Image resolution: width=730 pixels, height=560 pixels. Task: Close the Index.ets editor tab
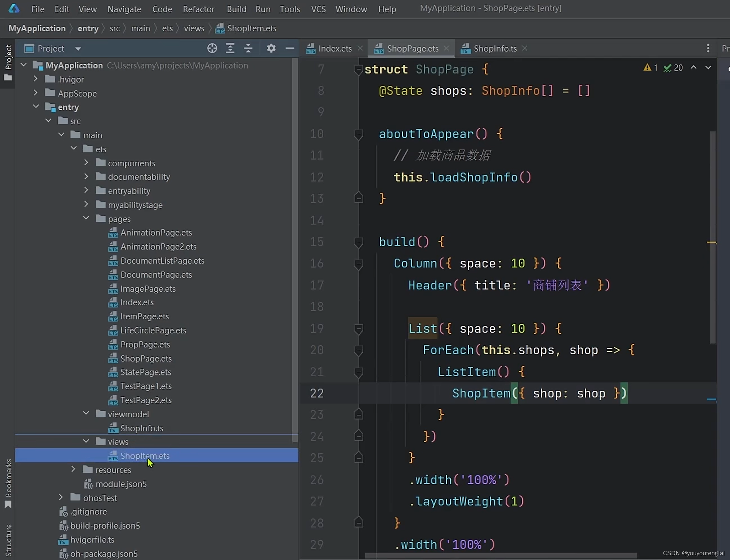(360, 48)
